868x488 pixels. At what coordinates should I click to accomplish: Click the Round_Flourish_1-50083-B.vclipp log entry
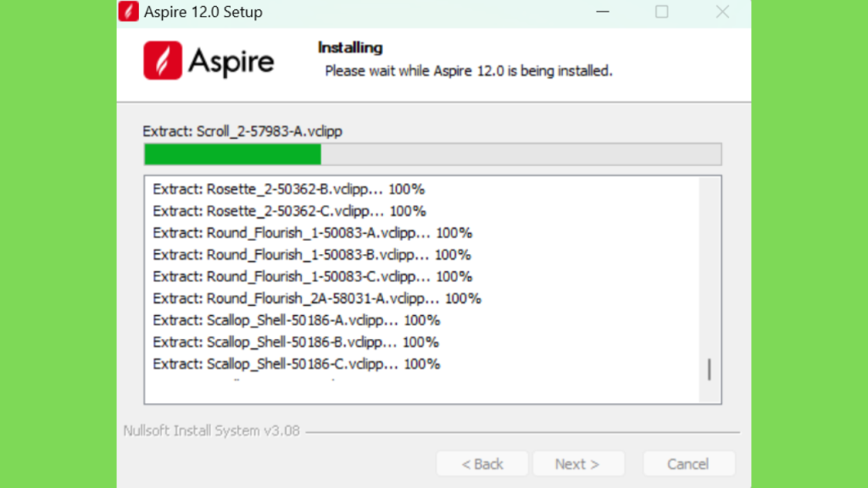click(312, 255)
